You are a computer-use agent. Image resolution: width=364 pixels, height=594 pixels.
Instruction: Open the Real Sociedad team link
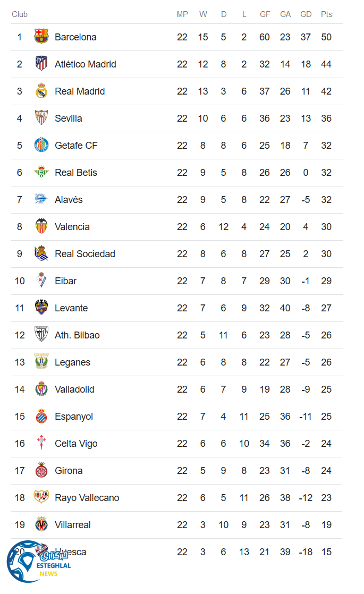(x=85, y=254)
